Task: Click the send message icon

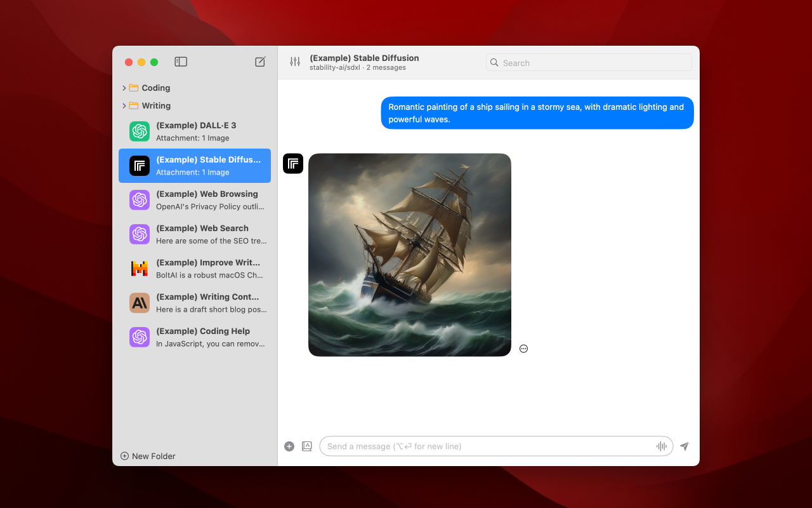Action: coord(684,446)
